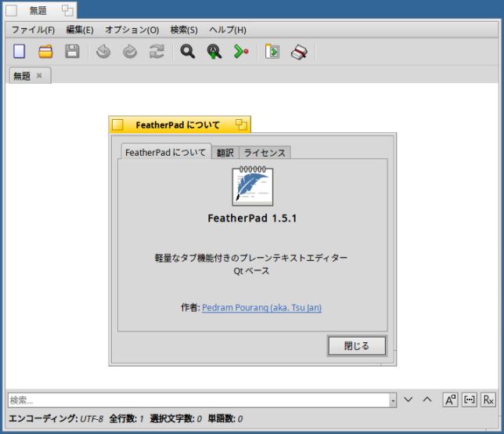Reload document with refresh arrows icon

tap(157, 52)
